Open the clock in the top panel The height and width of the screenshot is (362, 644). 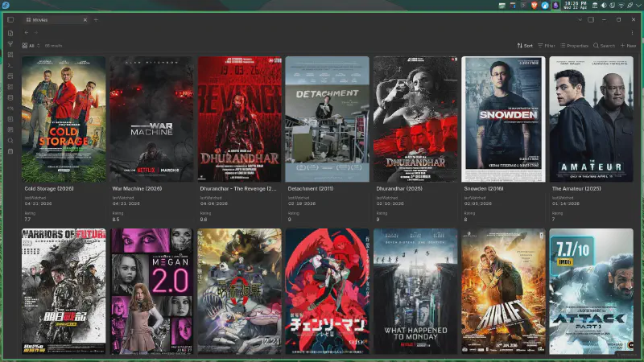575,6
